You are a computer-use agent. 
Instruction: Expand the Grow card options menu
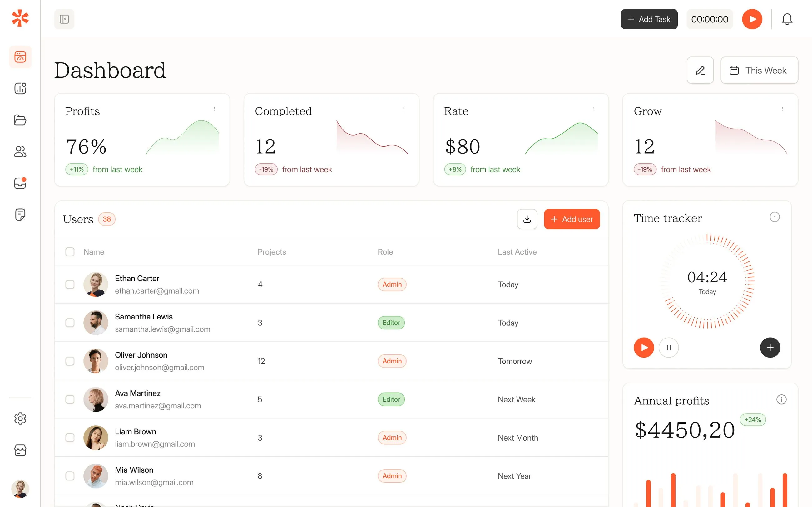782,109
